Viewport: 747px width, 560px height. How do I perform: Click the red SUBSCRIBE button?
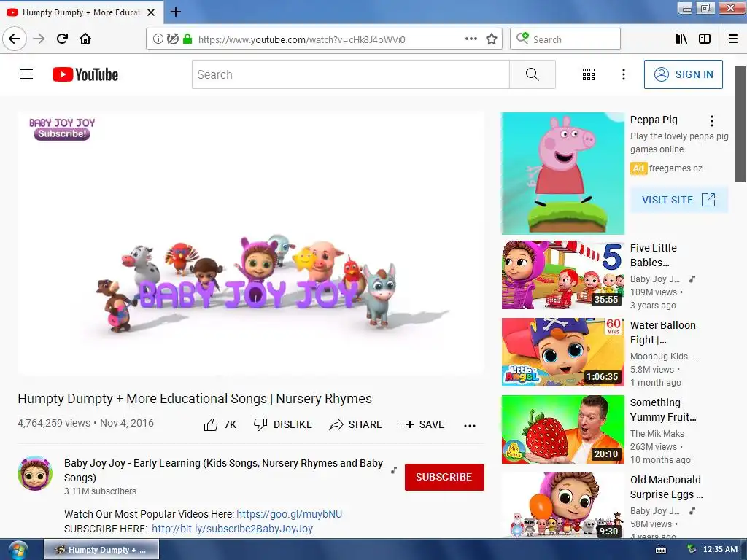tap(444, 477)
